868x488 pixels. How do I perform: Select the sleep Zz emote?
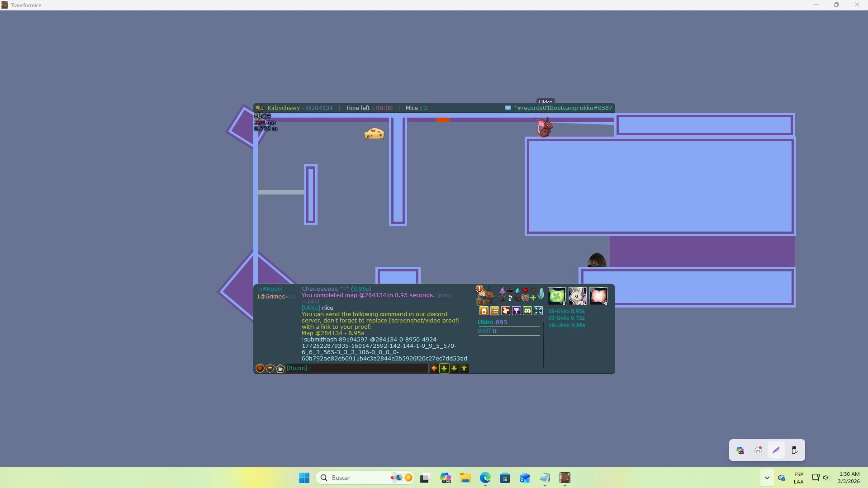[510, 298]
